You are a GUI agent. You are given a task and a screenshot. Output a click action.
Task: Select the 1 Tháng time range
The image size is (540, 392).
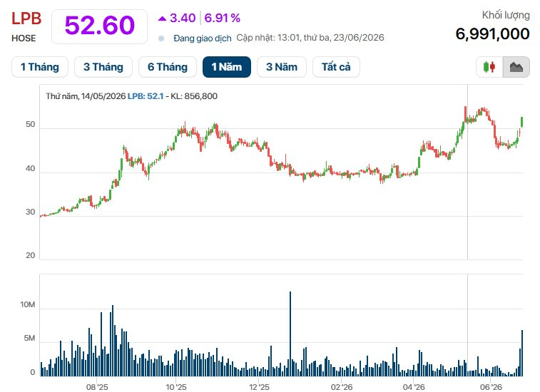point(40,67)
